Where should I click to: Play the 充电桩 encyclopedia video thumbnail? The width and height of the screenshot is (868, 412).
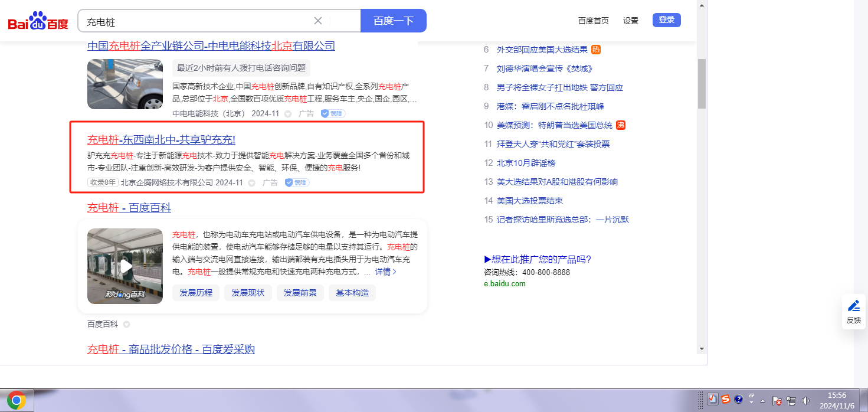(125, 266)
